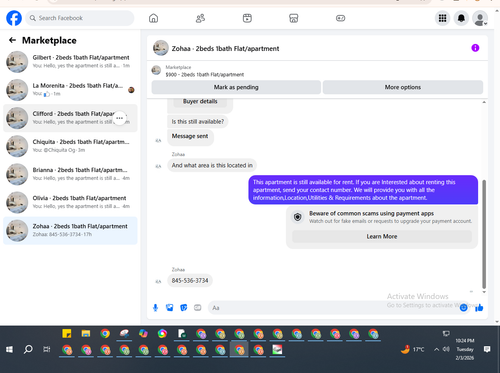
Task: Click the 'Is this still available?' message
Action: click(198, 122)
